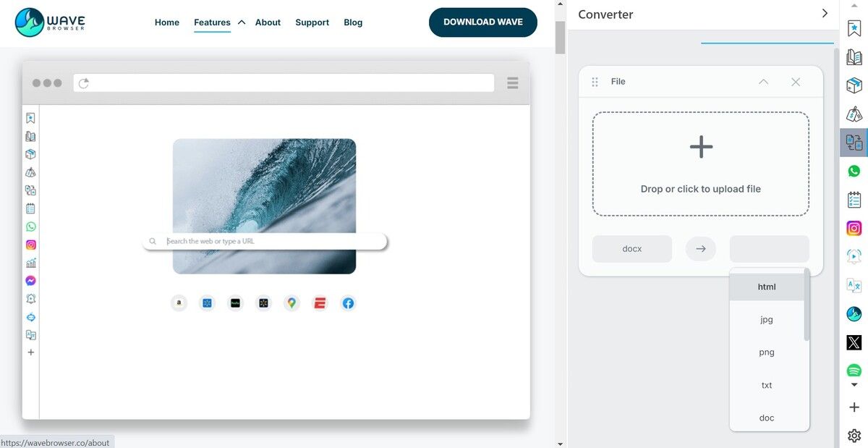Expand the Features menu chevron

tap(242, 22)
